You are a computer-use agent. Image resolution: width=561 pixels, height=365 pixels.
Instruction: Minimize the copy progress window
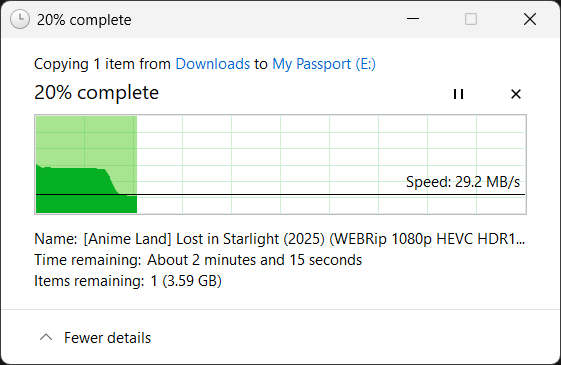413,19
